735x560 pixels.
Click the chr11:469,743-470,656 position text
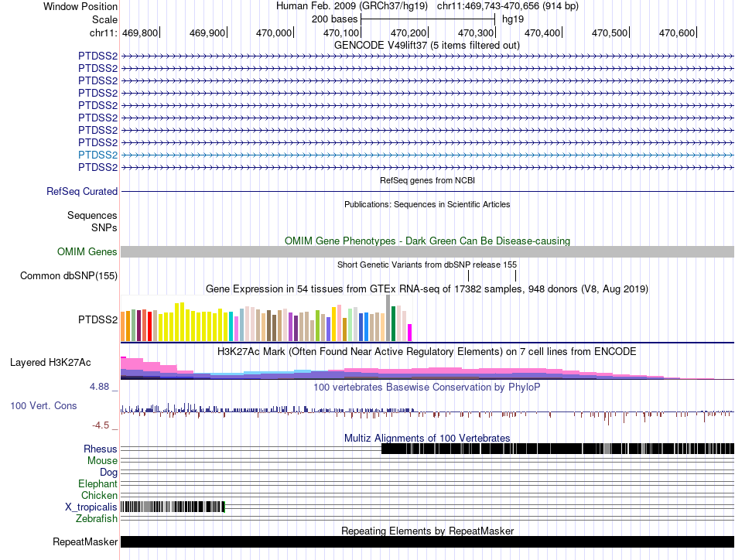tap(508, 6)
